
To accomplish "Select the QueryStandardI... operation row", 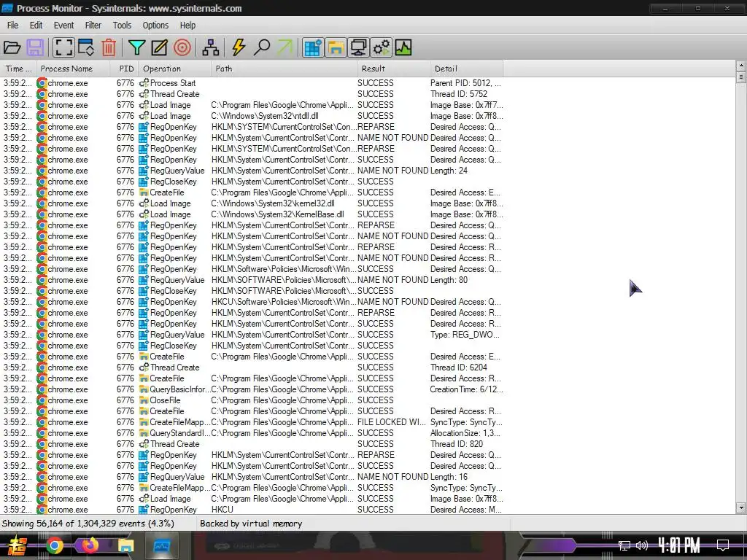I will [x=252, y=433].
